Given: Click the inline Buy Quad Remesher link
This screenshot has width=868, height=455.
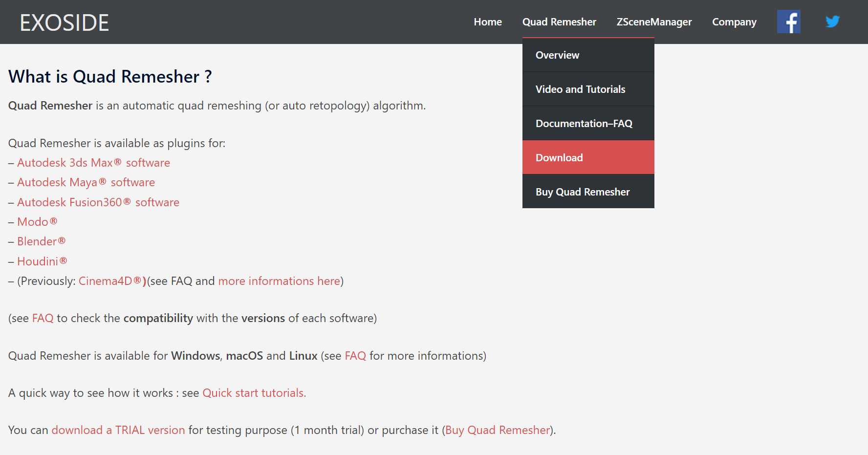Looking at the screenshot, I should [498, 430].
